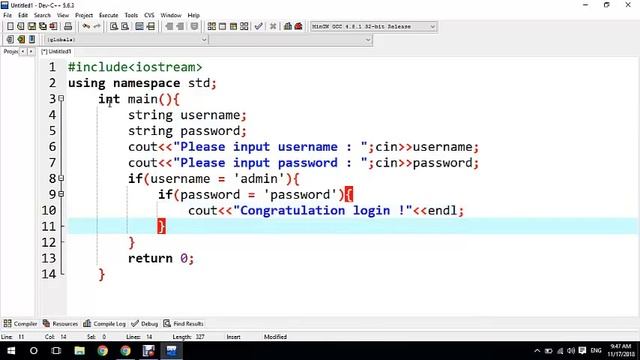Click the Rebuild All icon
This screenshot has height=360, width=640.
click(x=244, y=27)
